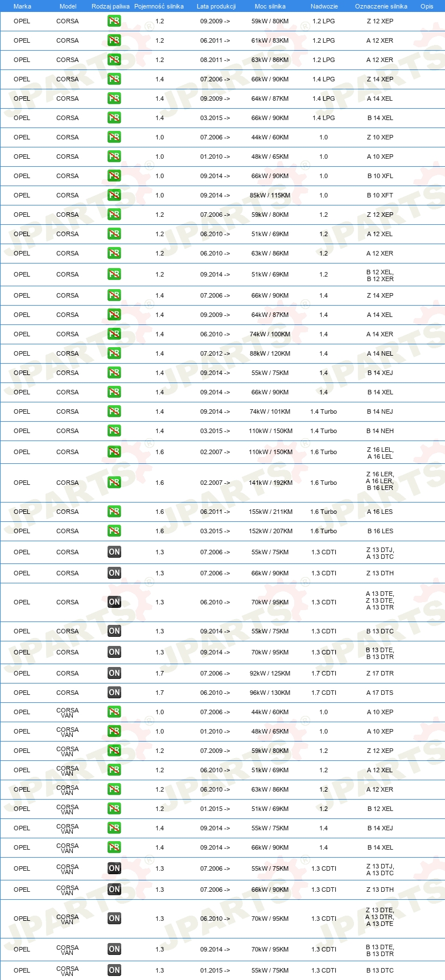Click the '155kW / 211KM' power cell

coord(270,512)
